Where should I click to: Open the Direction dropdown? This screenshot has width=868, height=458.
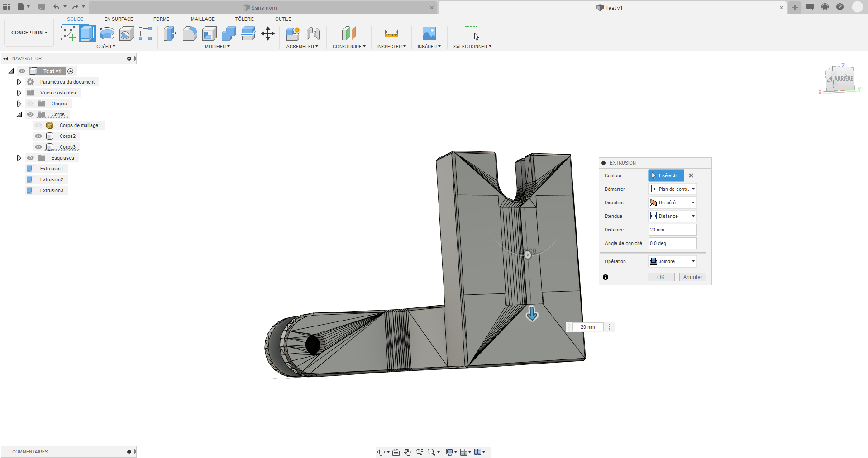[672, 203]
